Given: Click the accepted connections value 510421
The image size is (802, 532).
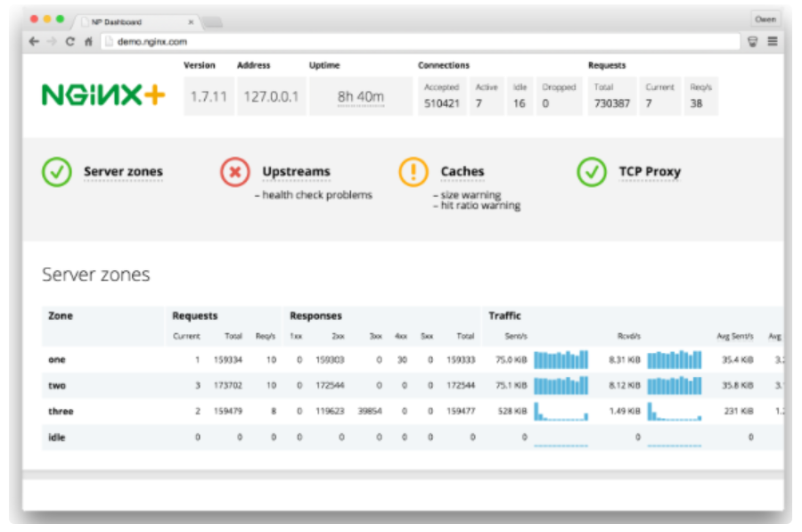Looking at the screenshot, I should [x=442, y=103].
